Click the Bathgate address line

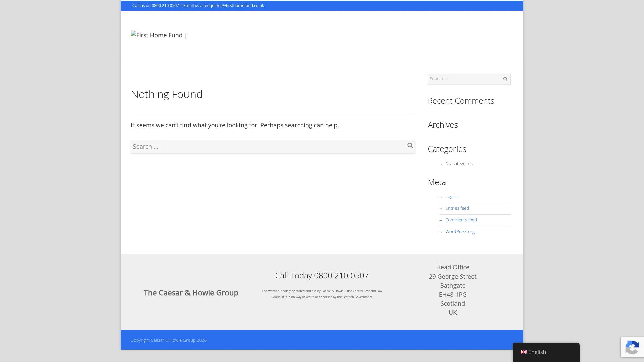point(452,286)
